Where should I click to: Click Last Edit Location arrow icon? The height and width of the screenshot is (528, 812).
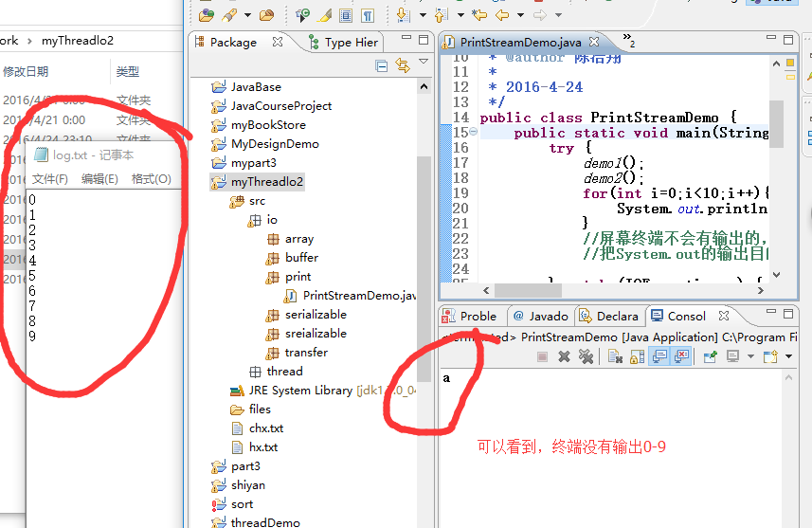pyautogui.click(x=479, y=15)
